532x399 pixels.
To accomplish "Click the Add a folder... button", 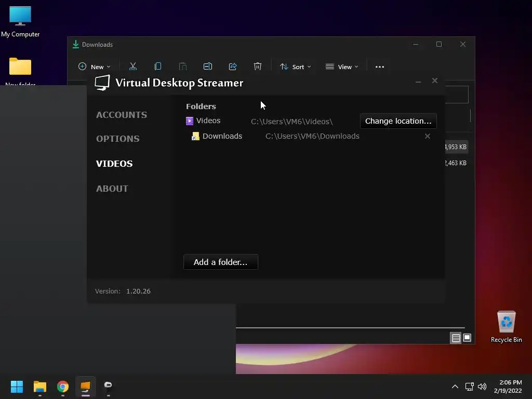I will pyautogui.click(x=220, y=262).
